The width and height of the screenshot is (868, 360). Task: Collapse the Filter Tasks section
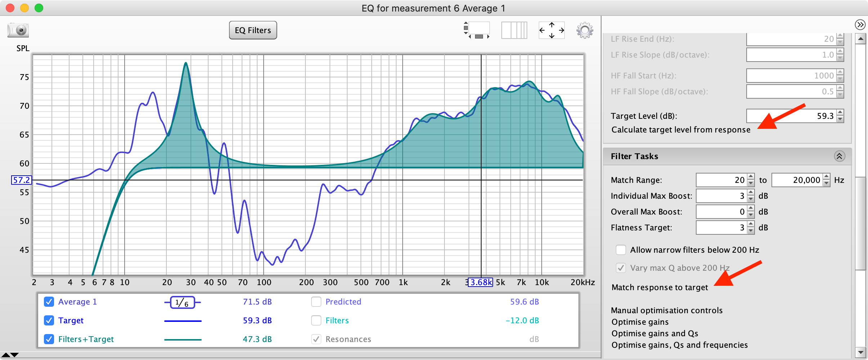coord(839,156)
